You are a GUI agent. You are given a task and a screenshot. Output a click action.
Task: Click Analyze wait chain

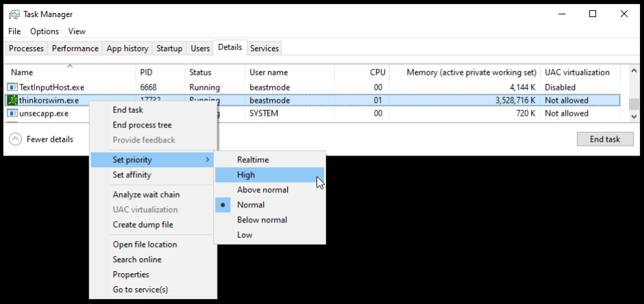click(152, 194)
